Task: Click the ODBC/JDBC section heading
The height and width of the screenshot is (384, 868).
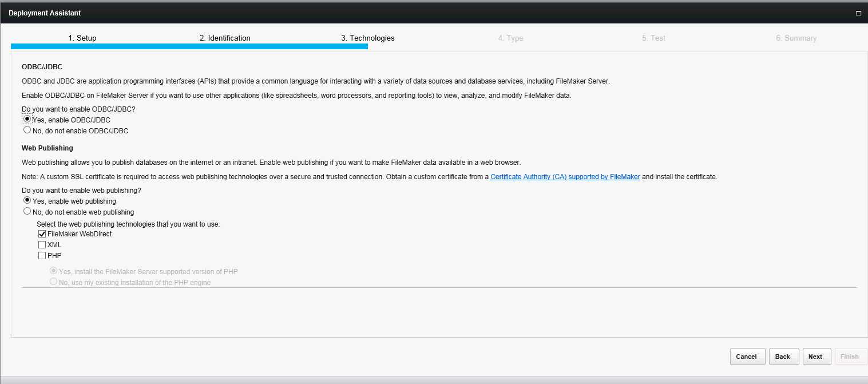Action: 42,67
